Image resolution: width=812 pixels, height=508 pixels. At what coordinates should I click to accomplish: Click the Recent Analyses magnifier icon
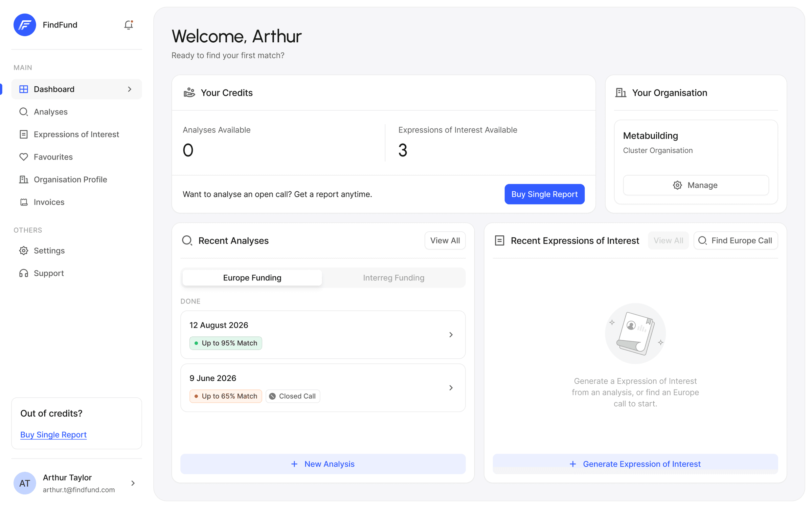187,240
